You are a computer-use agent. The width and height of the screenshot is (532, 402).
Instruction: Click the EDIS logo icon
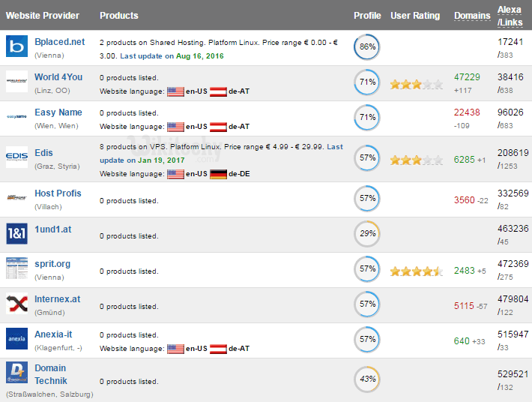tap(16, 157)
